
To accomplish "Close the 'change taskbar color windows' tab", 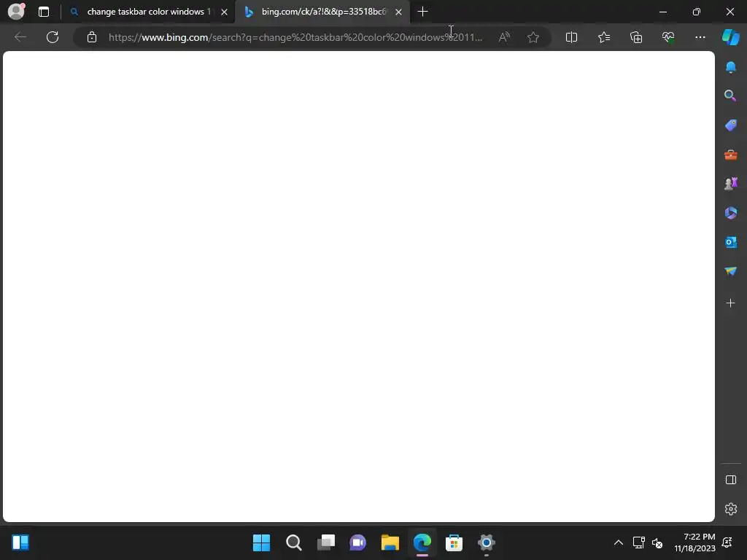I will [x=225, y=12].
